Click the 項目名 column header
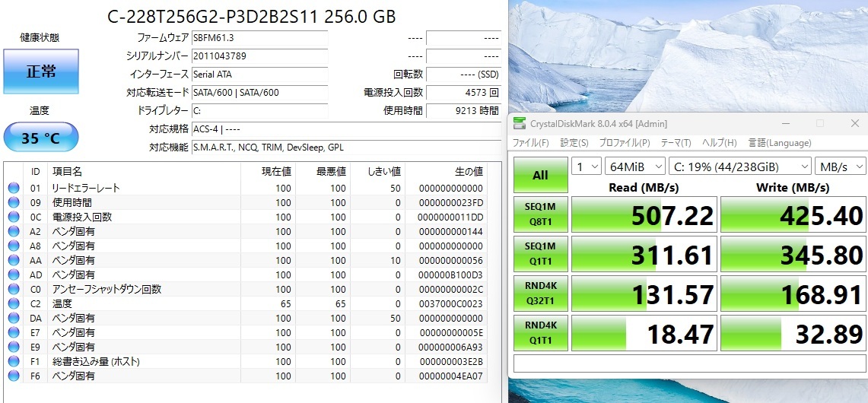The width and height of the screenshot is (868, 403). pyautogui.click(x=144, y=172)
